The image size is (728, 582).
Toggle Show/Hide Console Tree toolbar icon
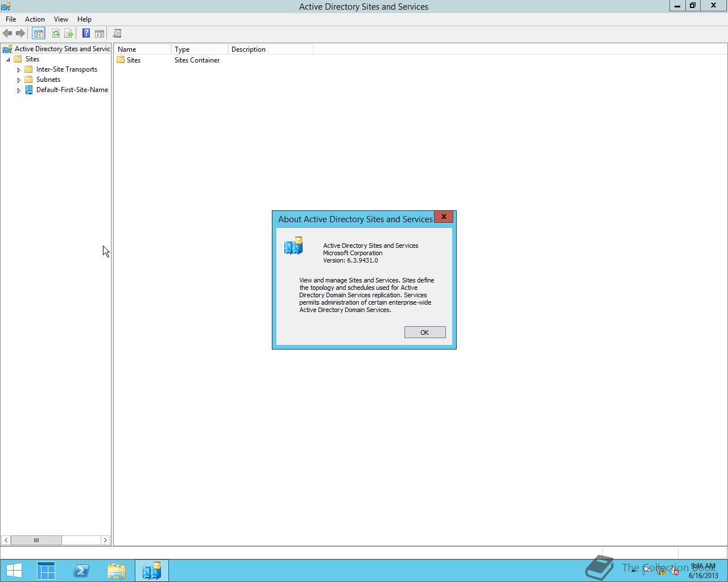tap(38, 34)
